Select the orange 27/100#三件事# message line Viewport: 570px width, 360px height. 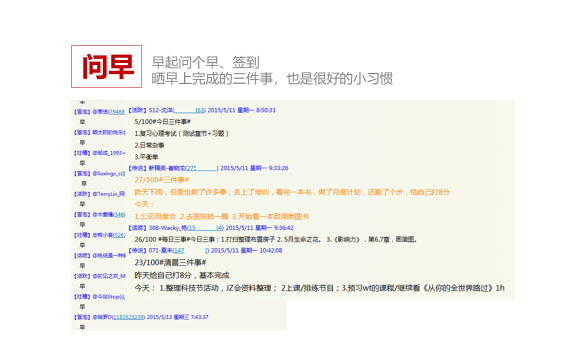[162, 180]
